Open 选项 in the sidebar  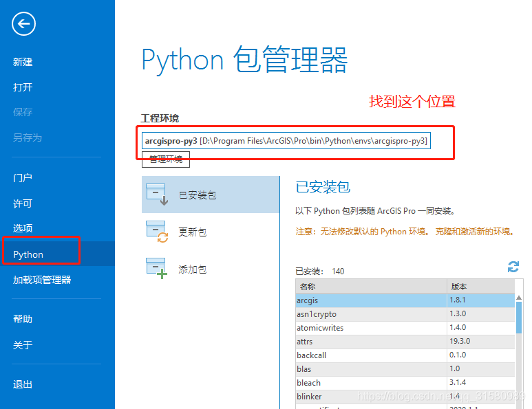pos(23,228)
